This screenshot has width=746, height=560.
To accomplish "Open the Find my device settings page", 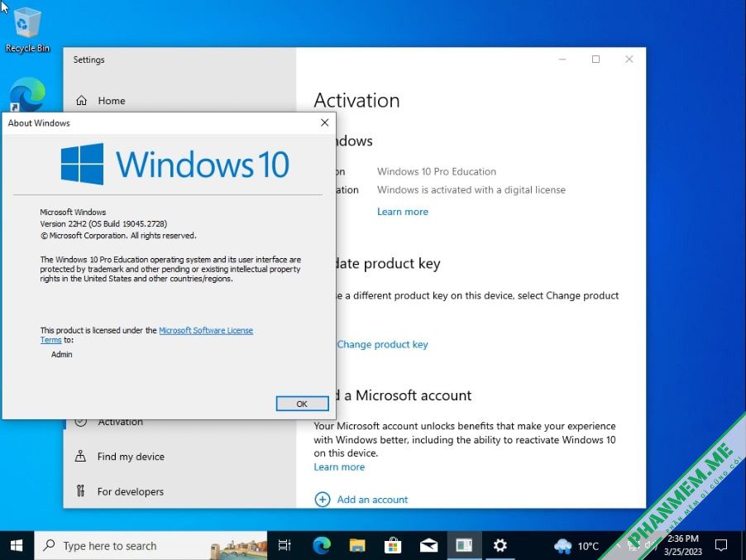I will click(131, 457).
